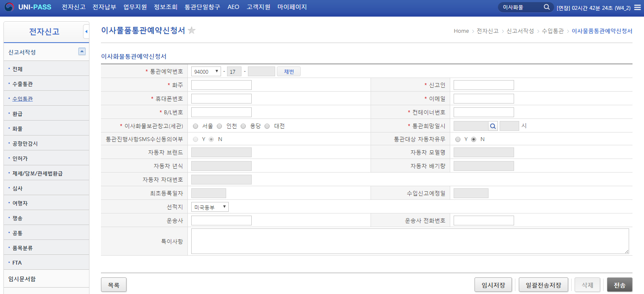Choose Y for 통관대상 자동차유무
Screen dimensions: 644x294
[x=458, y=139]
